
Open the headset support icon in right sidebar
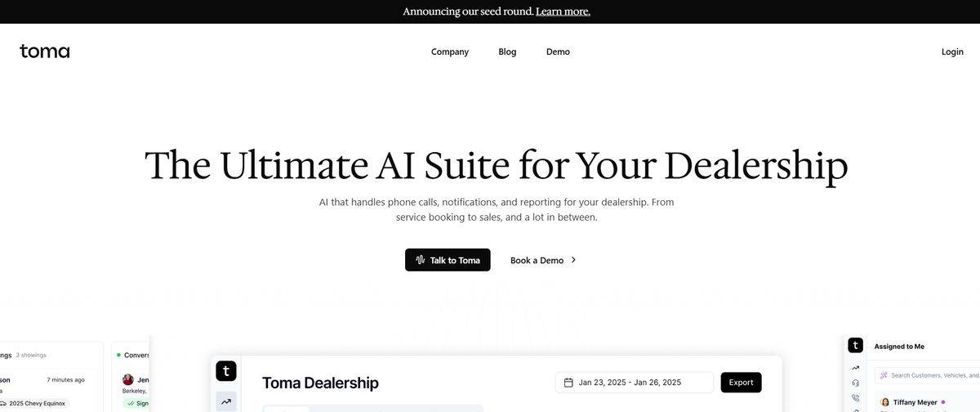[855, 383]
